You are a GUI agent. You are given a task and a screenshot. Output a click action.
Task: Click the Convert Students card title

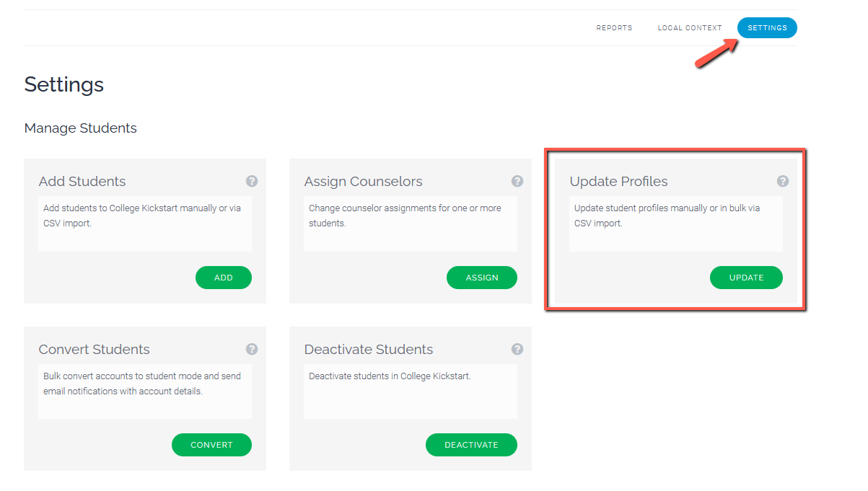click(95, 350)
